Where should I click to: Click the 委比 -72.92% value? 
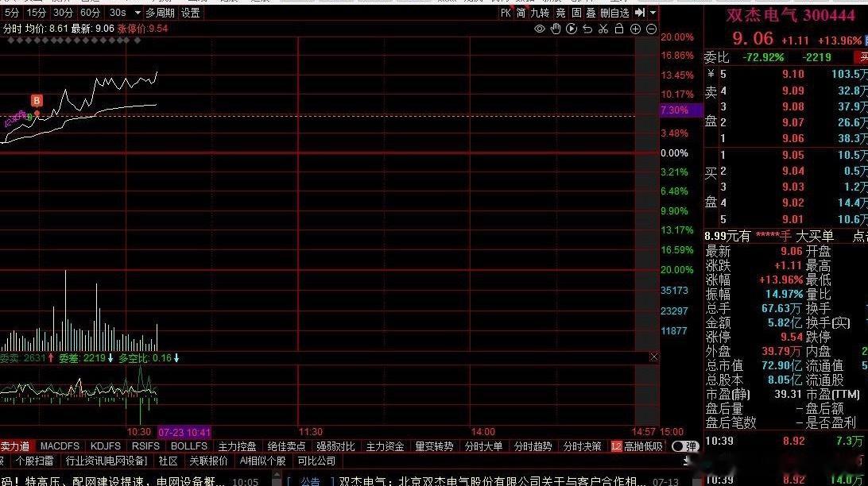click(763, 57)
